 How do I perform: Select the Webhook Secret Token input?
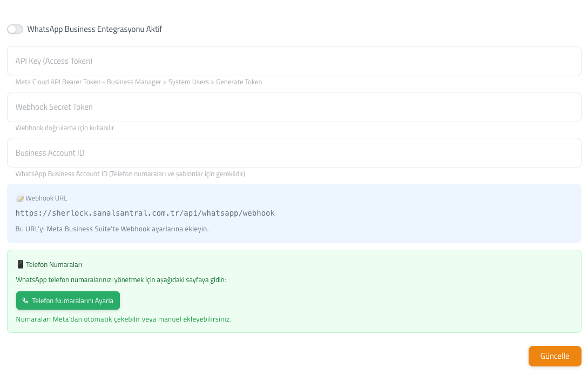tap(294, 107)
